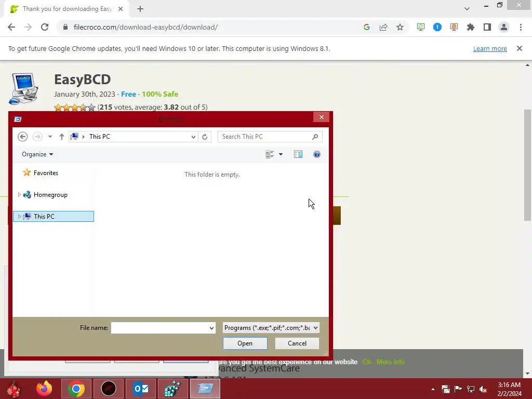Click the EasyBCD program icon on page

coord(23,89)
